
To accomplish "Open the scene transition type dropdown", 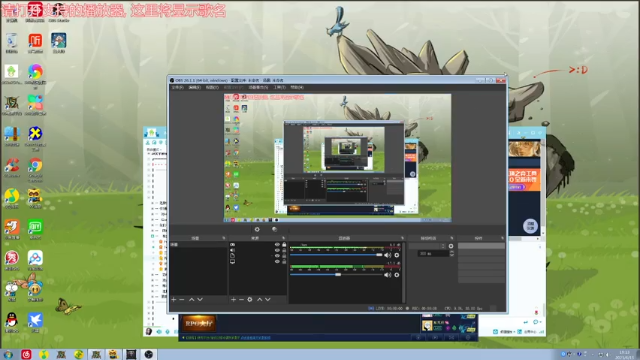I will click(427, 246).
